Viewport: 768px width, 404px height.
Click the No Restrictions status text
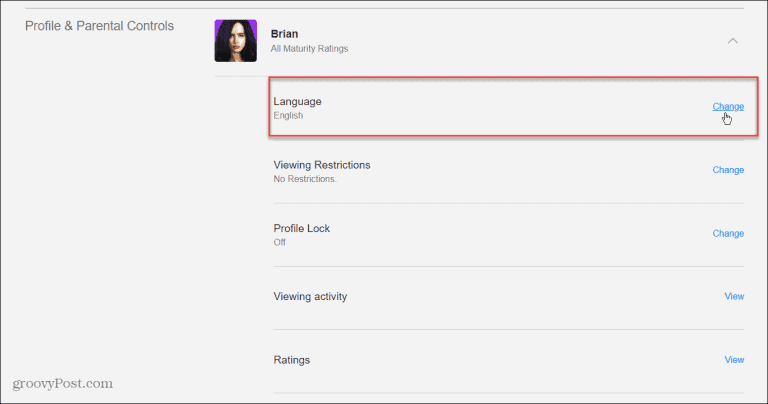(x=305, y=179)
